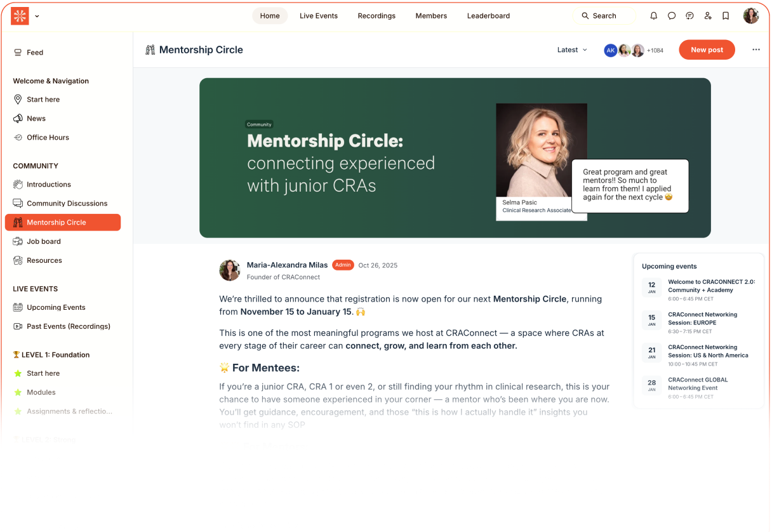
Task: Click the Oct 26, 2025 post date
Action: 378,266
